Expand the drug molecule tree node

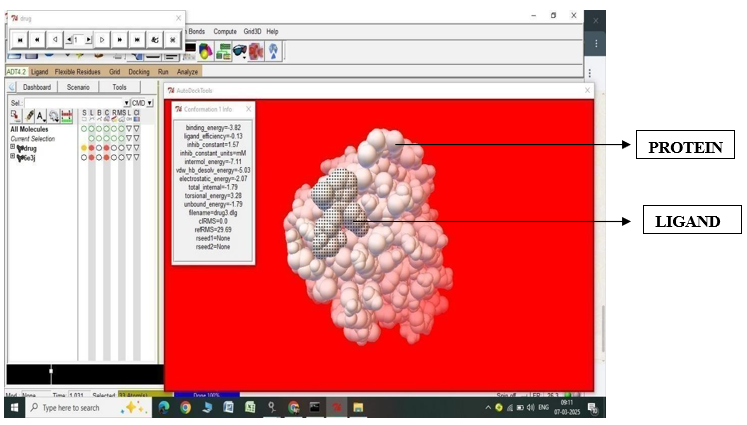pyautogui.click(x=13, y=147)
